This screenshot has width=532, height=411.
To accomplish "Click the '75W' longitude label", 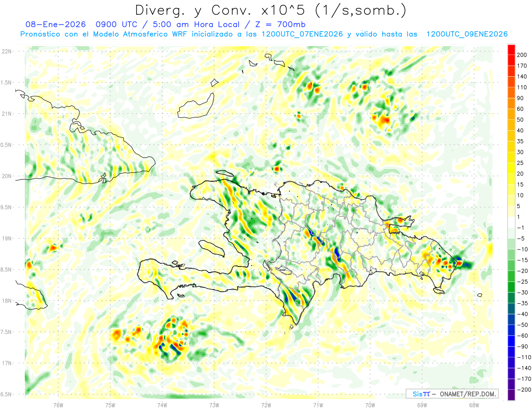I will tap(110, 404).
